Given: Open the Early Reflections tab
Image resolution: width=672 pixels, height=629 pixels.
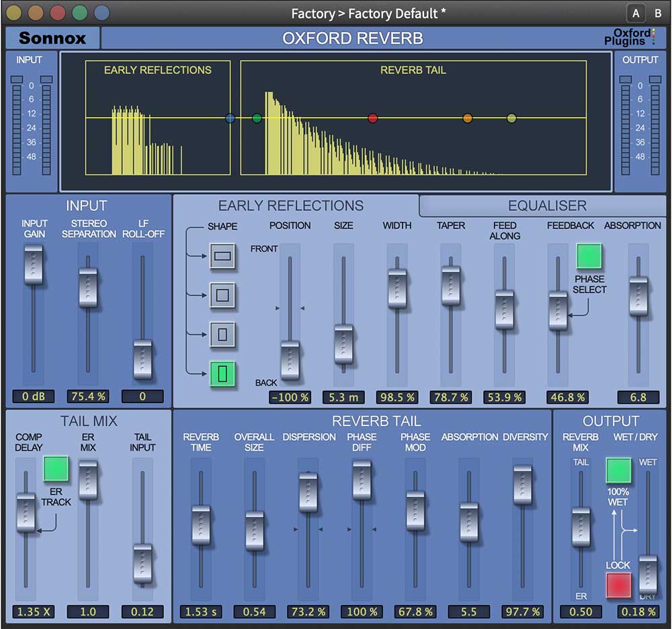Looking at the screenshot, I should tap(290, 206).
